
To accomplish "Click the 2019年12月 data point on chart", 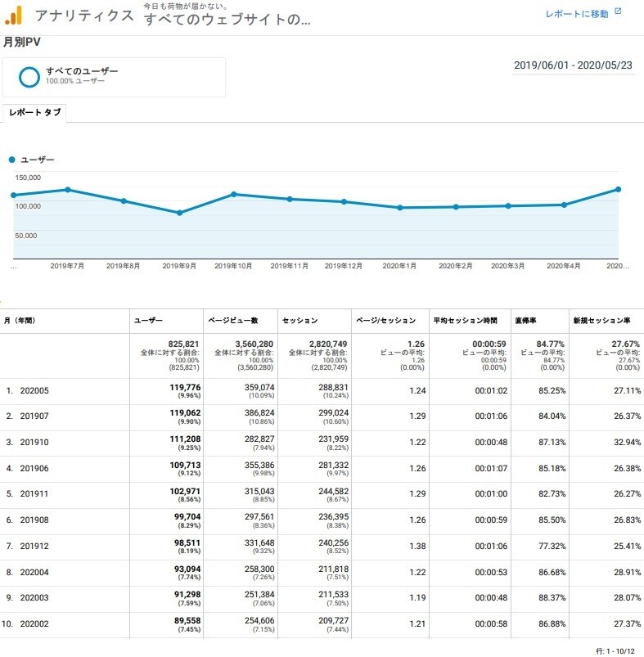I will click(x=344, y=201).
